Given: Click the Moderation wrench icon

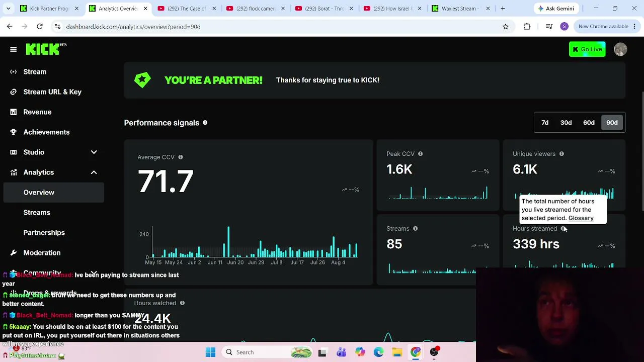Looking at the screenshot, I should click(x=14, y=253).
